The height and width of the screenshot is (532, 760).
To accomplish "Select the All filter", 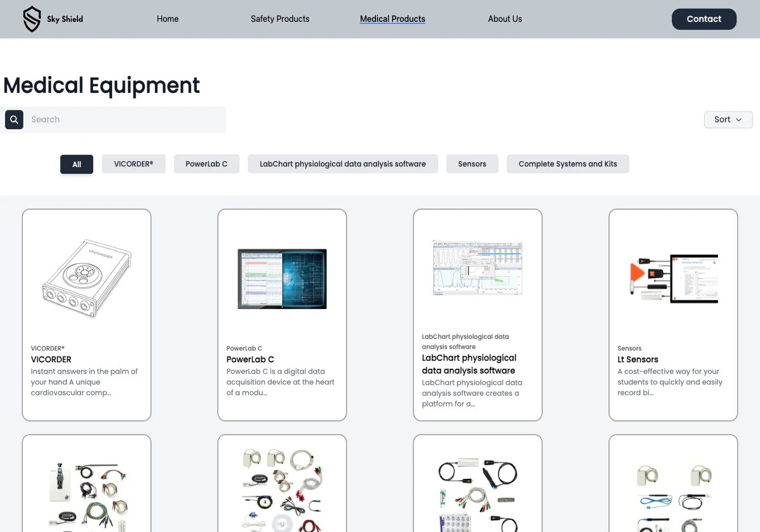I will click(77, 164).
